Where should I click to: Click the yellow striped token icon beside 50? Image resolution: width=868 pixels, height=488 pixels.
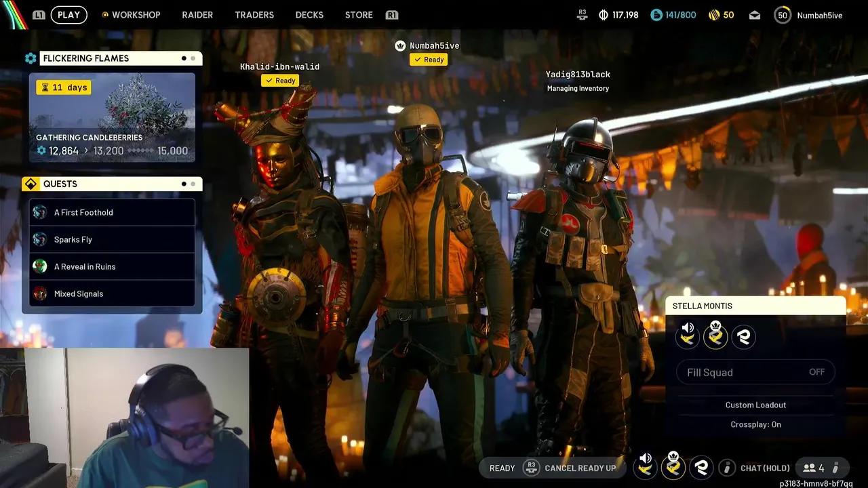tap(713, 15)
